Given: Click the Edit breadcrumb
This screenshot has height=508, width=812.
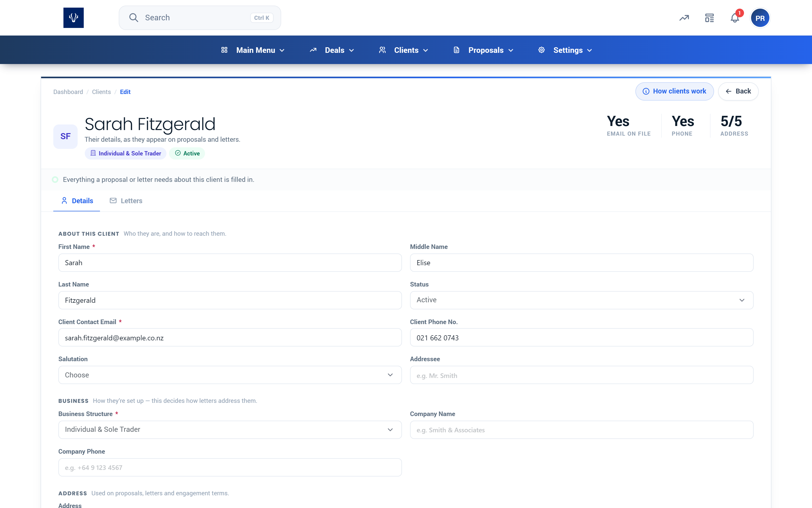Looking at the screenshot, I should click(125, 92).
